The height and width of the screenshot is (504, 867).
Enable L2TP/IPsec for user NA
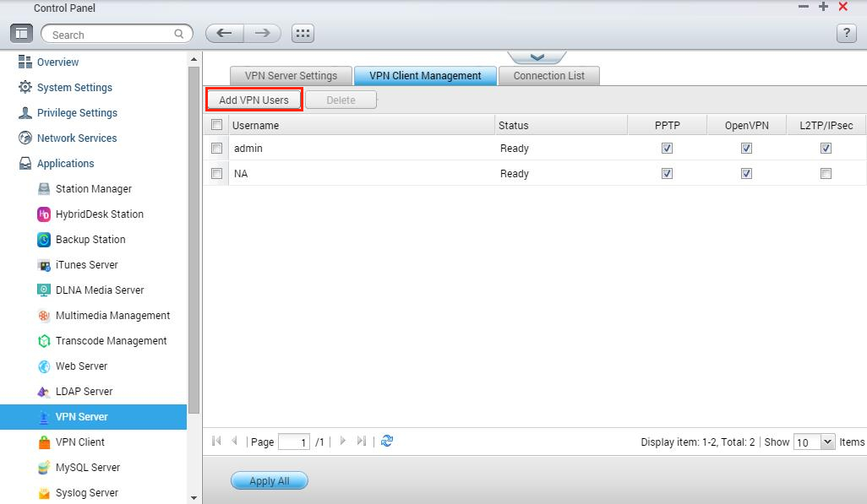tap(826, 174)
